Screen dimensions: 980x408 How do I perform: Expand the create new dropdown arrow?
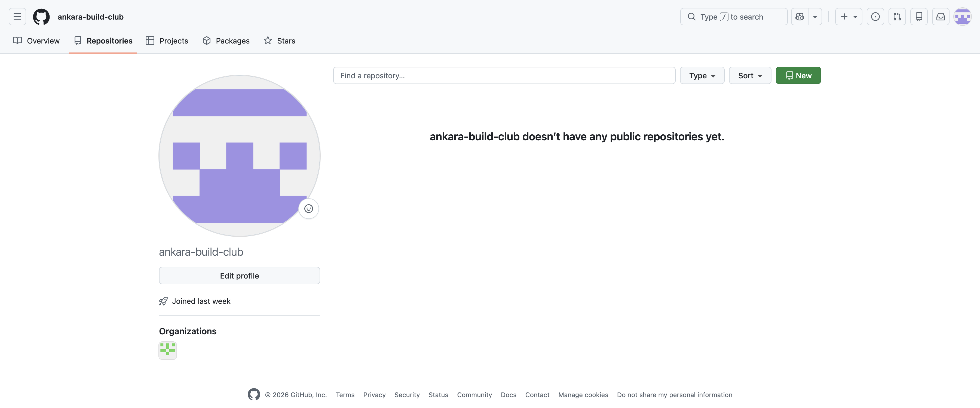(x=855, y=16)
